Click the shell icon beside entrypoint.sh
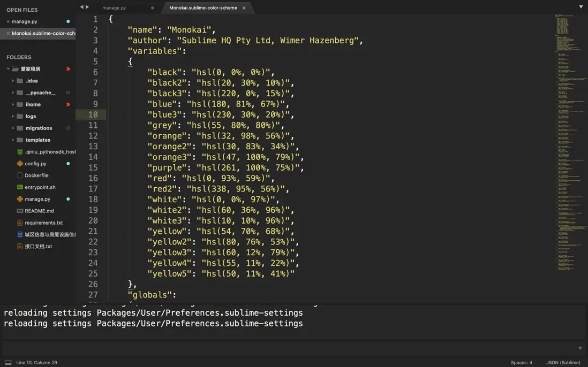This screenshot has height=367, width=588. click(x=20, y=187)
